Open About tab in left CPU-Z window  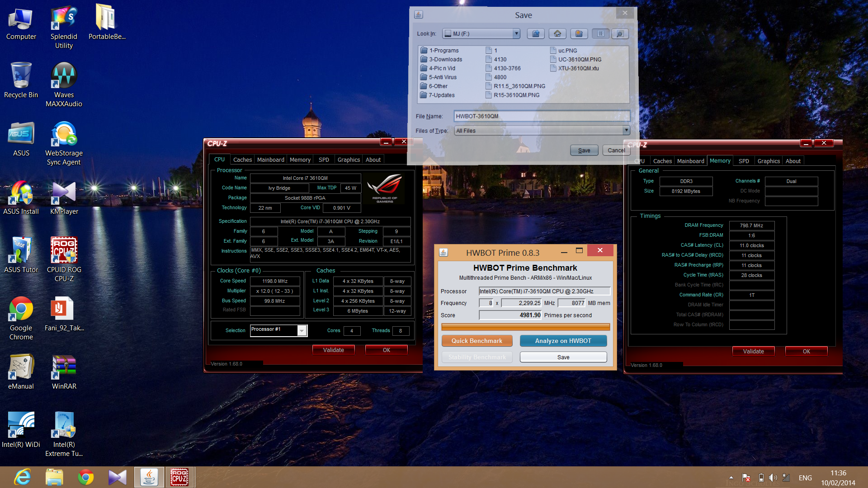373,160
